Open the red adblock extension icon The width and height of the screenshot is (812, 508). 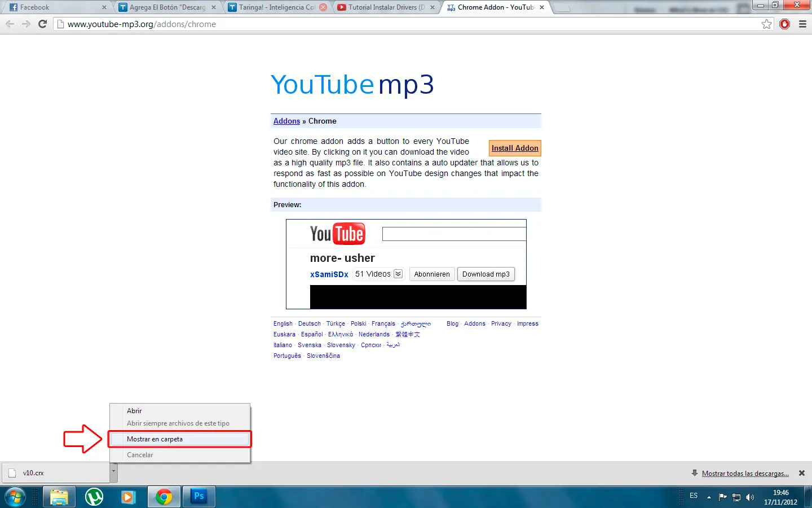click(x=784, y=24)
